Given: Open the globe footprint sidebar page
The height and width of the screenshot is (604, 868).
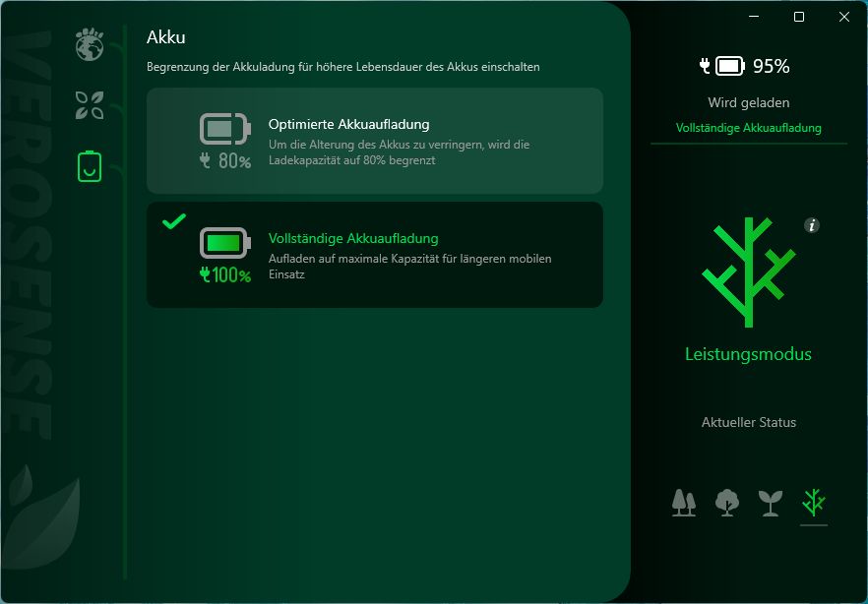Looking at the screenshot, I should pos(90,43).
